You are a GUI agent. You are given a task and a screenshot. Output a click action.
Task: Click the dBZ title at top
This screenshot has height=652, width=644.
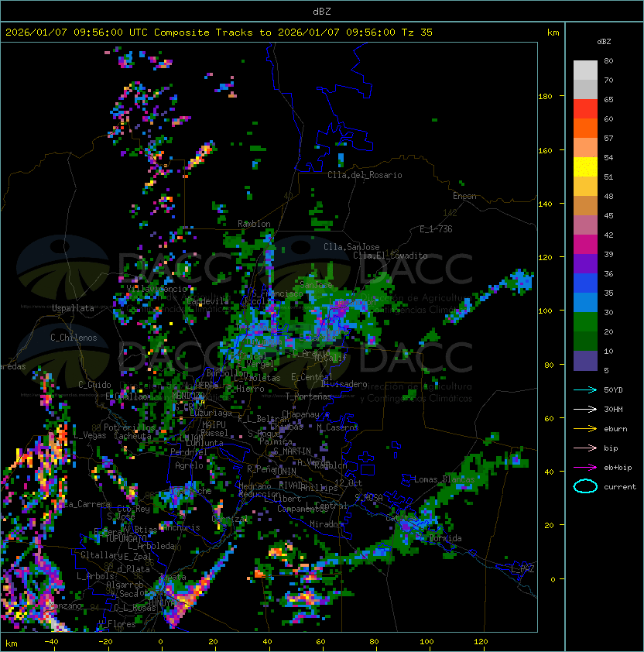coord(322,11)
